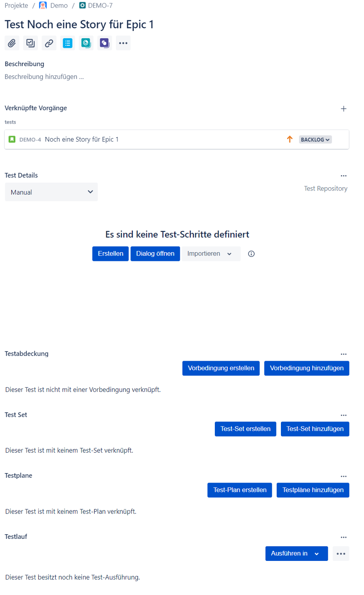Click Test-Plan erstellen button
The height and width of the screenshot is (595, 364).
[240, 490]
